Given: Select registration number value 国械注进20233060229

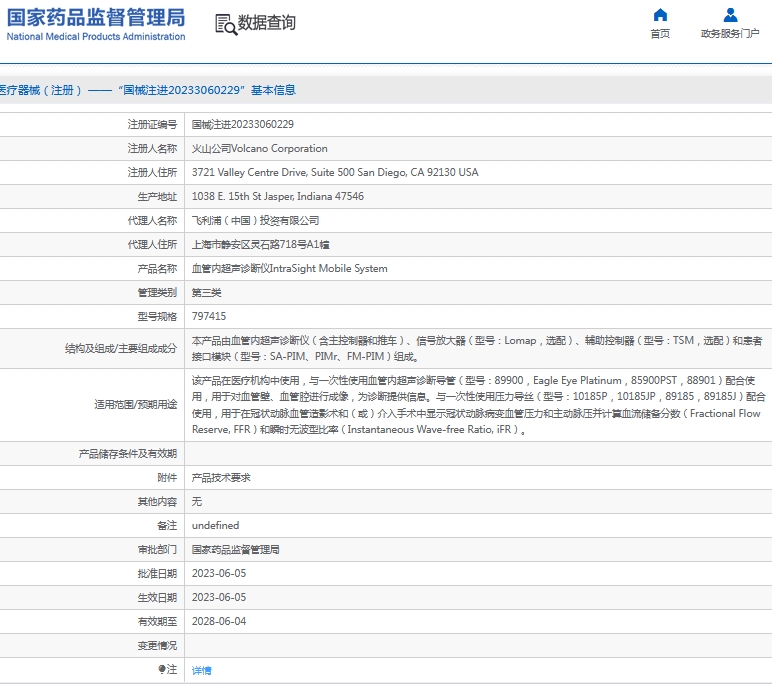Looking at the screenshot, I should click(243, 124).
